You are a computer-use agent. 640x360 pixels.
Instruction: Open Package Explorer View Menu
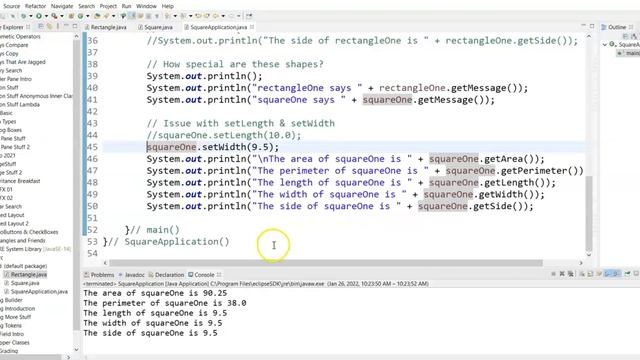58,27
